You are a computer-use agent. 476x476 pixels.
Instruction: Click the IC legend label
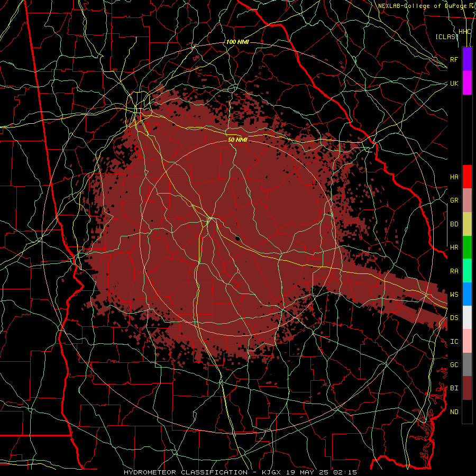point(454,342)
